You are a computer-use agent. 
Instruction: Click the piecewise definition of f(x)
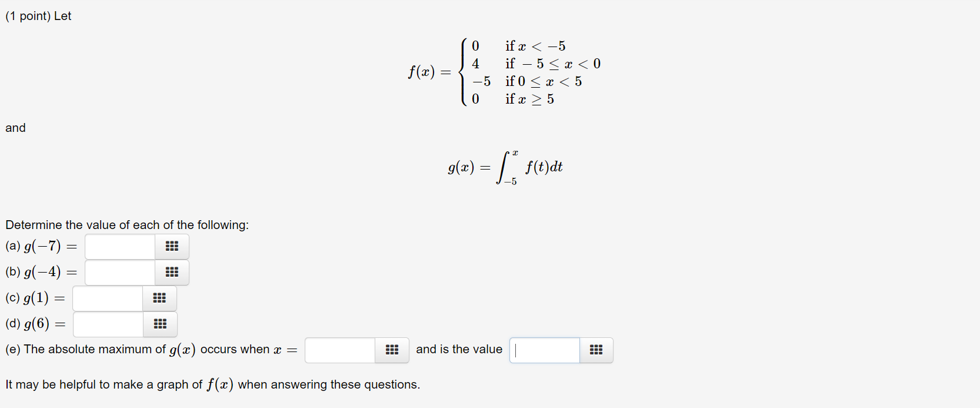tap(503, 72)
